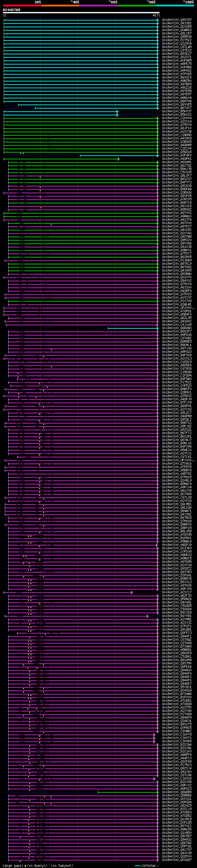This screenshot has height=868, width=197.
Task: Select the AV442709 query name label
Action: click(11, 10)
